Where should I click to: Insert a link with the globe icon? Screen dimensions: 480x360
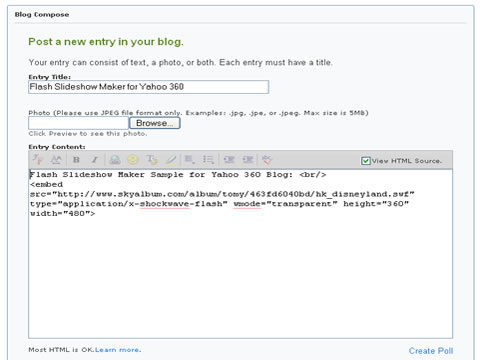click(115, 160)
